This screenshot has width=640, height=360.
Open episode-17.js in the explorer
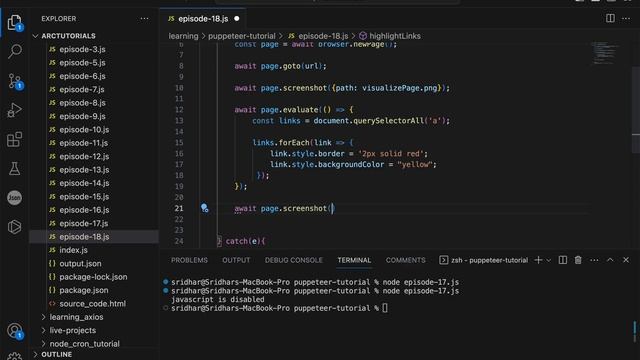[x=84, y=223]
